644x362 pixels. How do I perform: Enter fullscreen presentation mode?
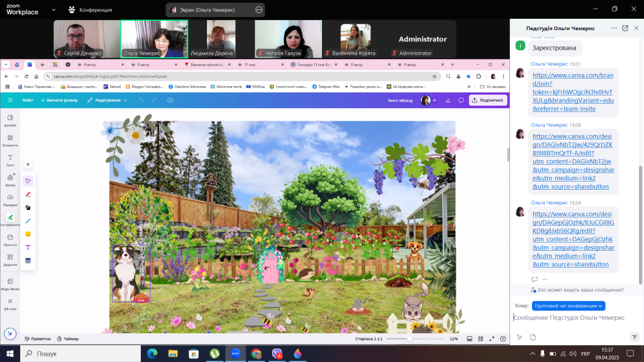tap(492, 339)
